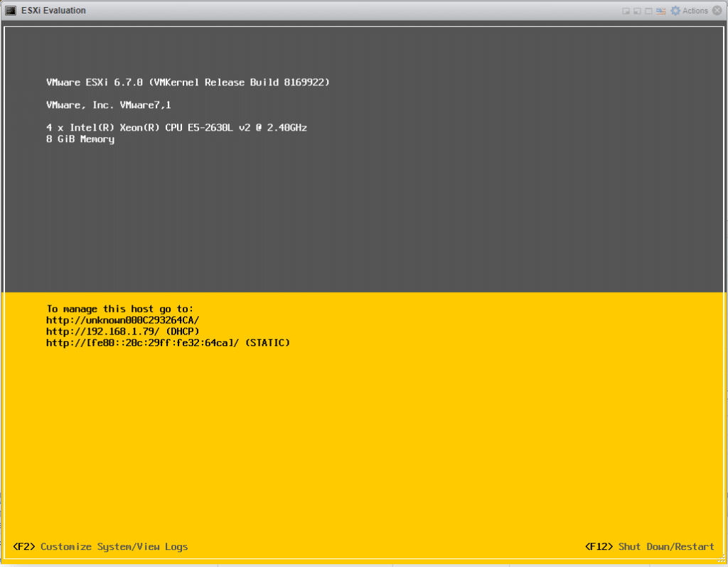Click the first console window size icon
Viewport: 728px width, 567px height.
(626, 11)
